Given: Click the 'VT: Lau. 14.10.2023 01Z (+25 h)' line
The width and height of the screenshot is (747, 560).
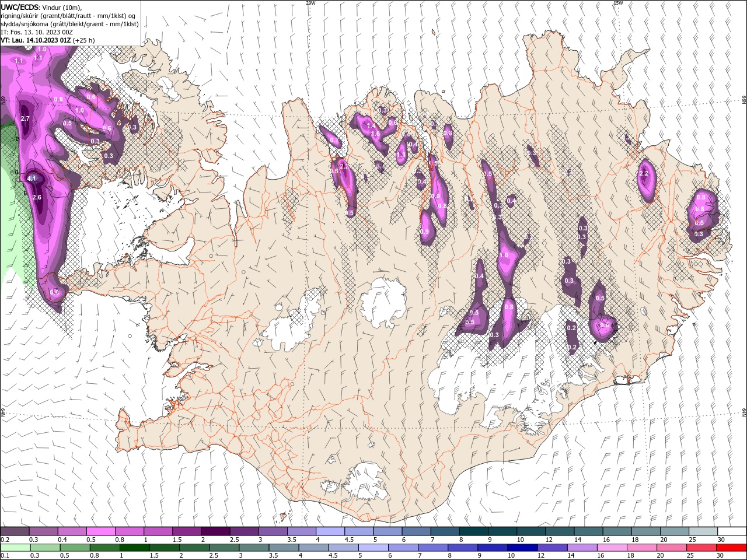Looking at the screenshot, I should [48, 40].
